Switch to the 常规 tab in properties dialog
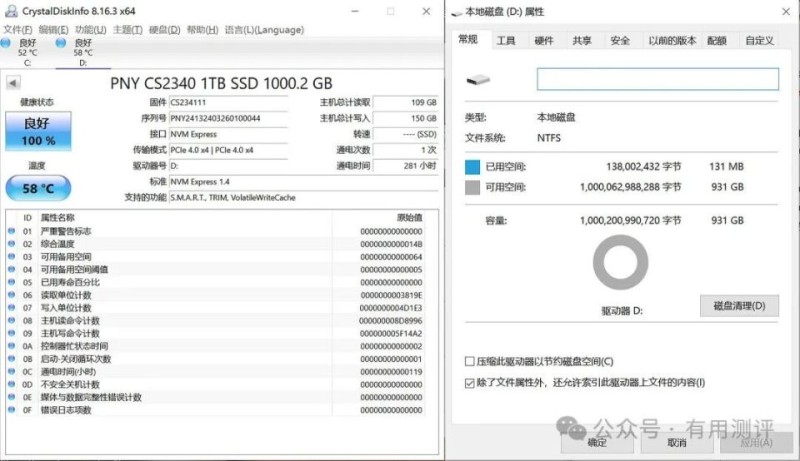The image size is (800, 461). click(x=468, y=39)
